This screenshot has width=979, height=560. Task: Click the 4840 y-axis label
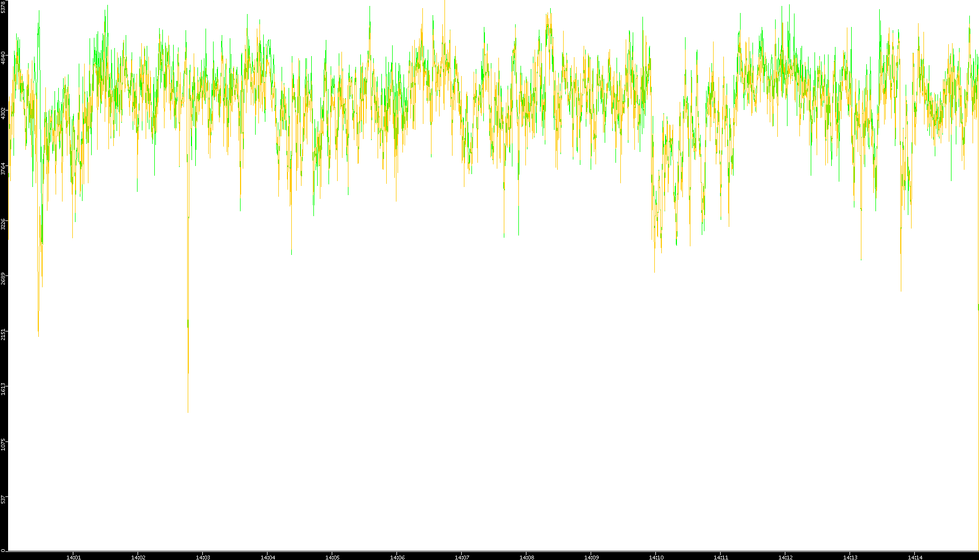click(3, 58)
